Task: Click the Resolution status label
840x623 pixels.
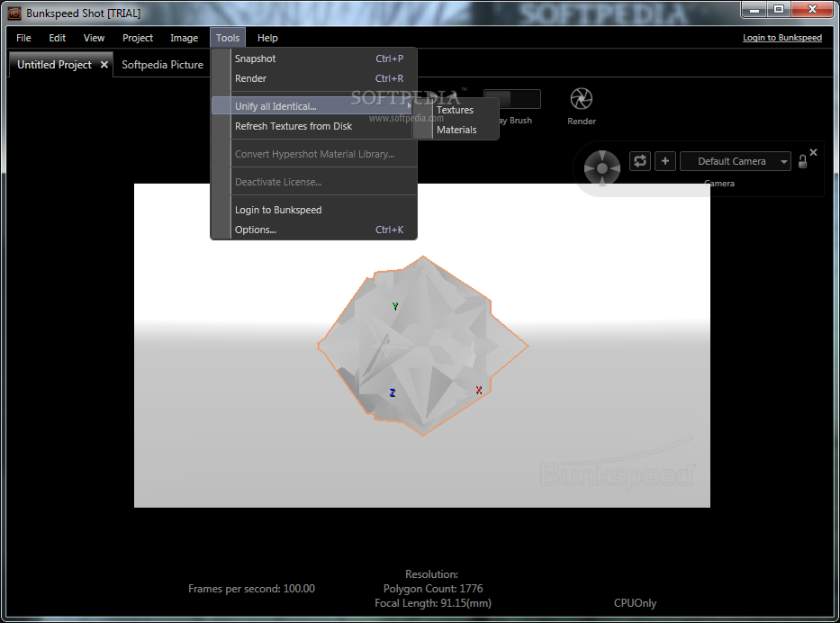Action: click(x=432, y=574)
